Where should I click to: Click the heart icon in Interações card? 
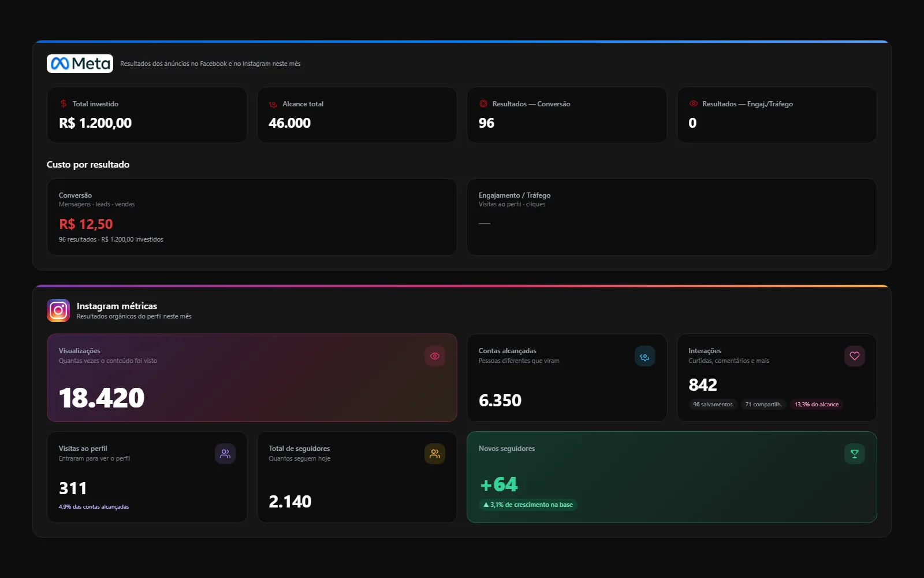point(855,356)
